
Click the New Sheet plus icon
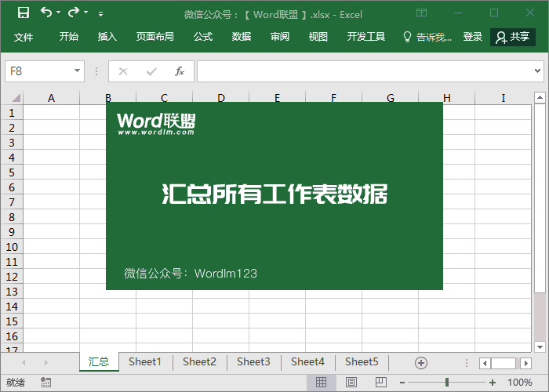click(421, 362)
